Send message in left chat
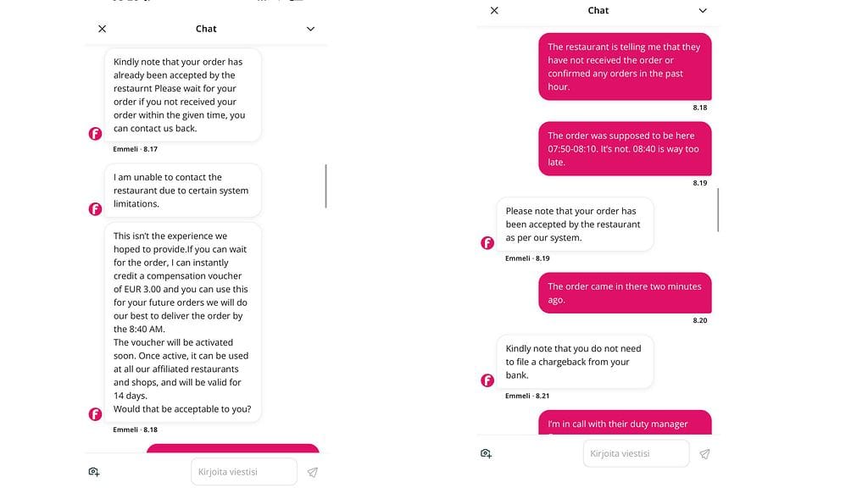Viewport: 868px width, 488px height. 313,472
